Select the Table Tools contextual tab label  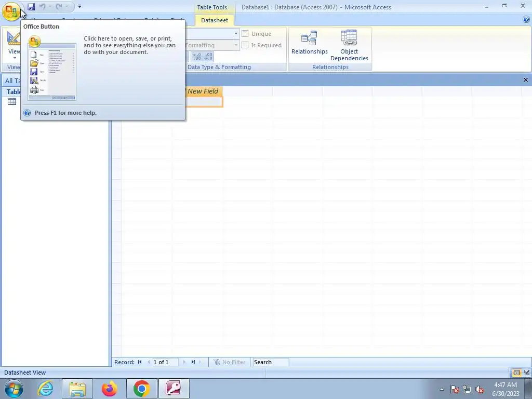point(212,7)
